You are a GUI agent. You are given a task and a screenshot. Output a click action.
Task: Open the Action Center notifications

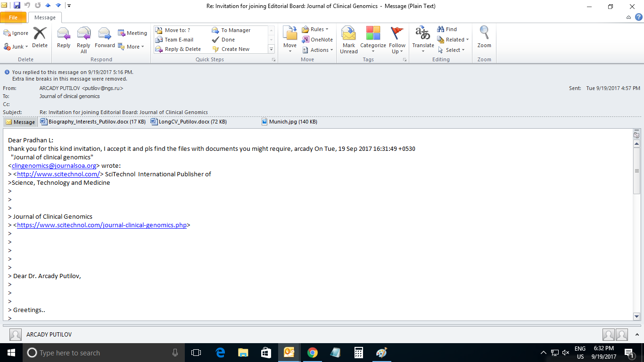click(x=628, y=353)
